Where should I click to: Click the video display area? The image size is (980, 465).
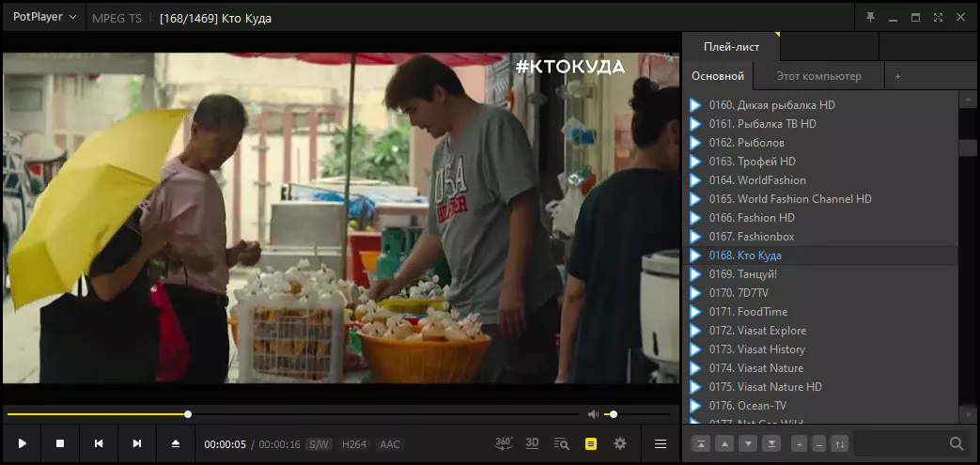pyautogui.click(x=341, y=218)
